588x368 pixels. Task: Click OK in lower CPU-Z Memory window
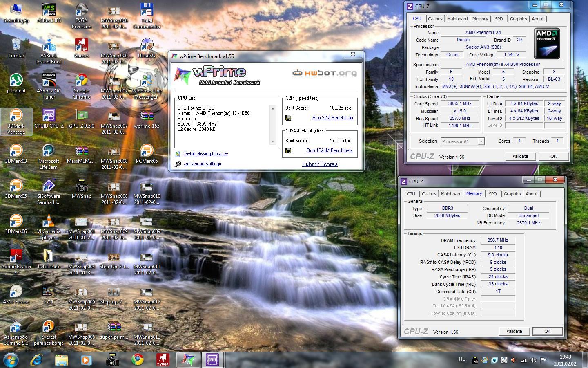547,331
